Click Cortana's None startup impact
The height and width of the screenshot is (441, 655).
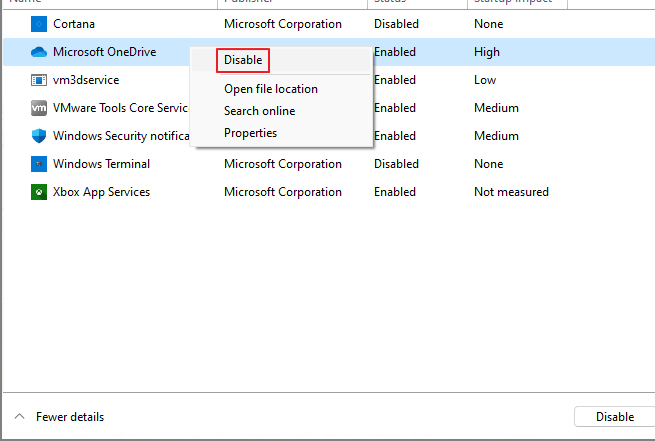[488, 24]
